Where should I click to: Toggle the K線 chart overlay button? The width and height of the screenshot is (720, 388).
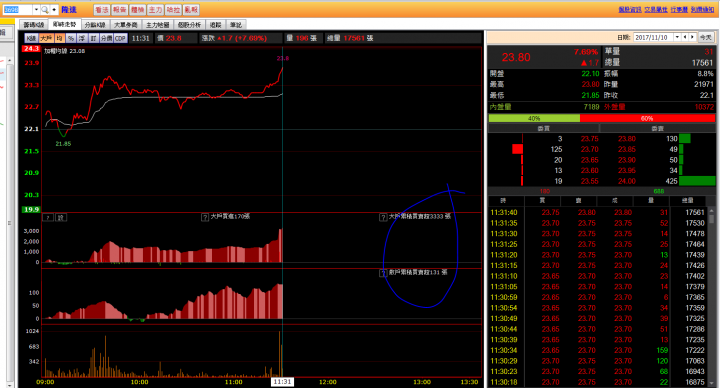click(31, 38)
